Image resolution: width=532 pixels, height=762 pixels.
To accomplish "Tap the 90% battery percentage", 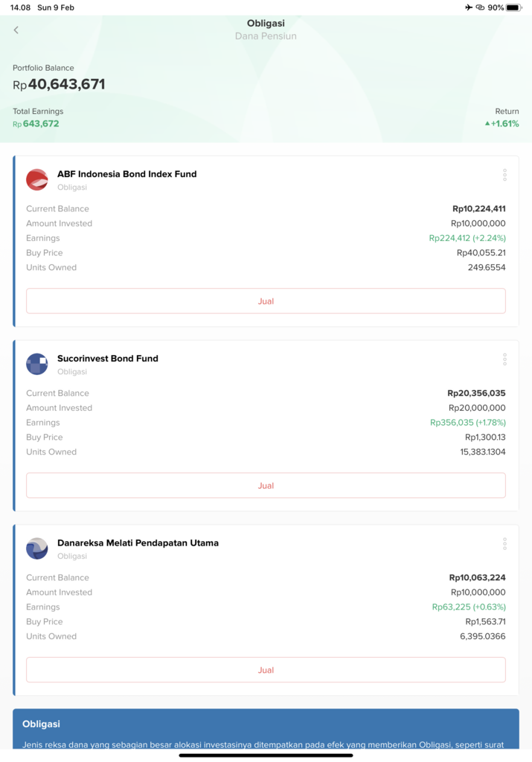I will click(x=496, y=7).
